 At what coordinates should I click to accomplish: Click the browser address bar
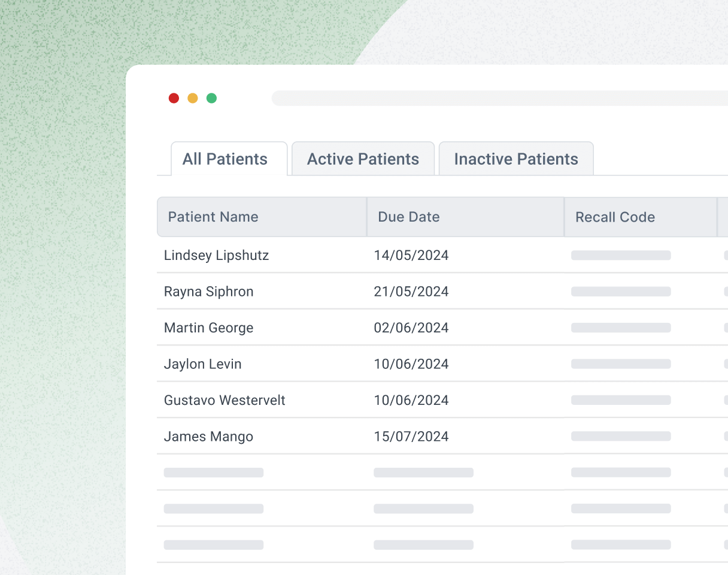(x=499, y=98)
